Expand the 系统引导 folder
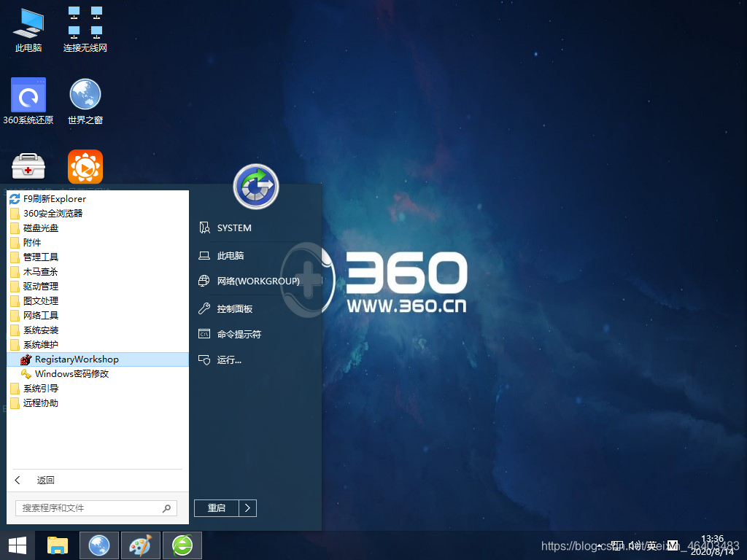The height and width of the screenshot is (560, 747). pyautogui.click(x=98, y=388)
